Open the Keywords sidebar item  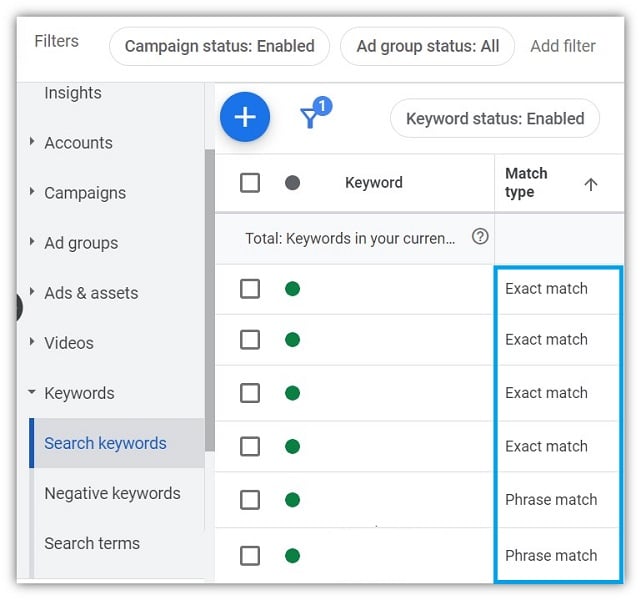pyautogui.click(x=79, y=393)
